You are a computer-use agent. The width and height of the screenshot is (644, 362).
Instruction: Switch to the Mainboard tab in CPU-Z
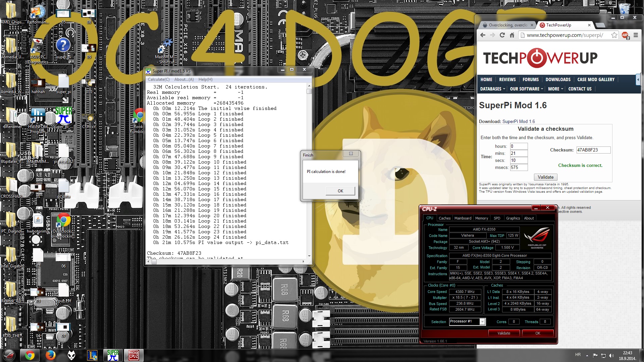(x=463, y=218)
